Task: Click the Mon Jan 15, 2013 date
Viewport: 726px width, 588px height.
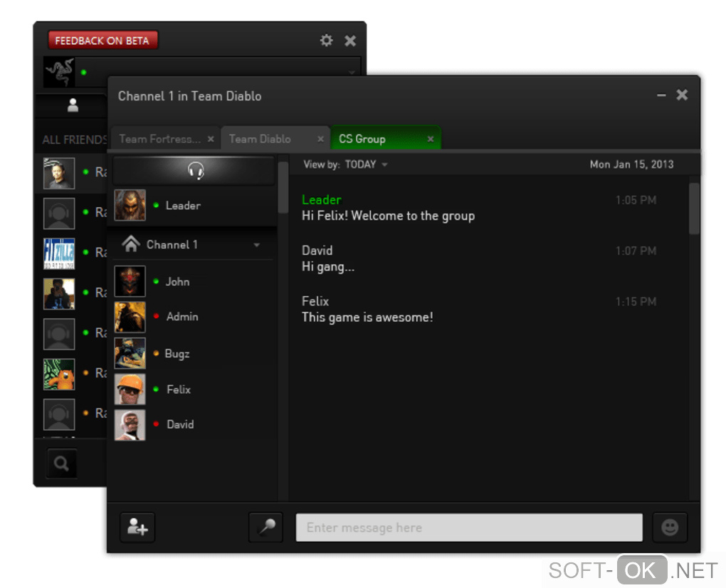Action: (631, 164)
